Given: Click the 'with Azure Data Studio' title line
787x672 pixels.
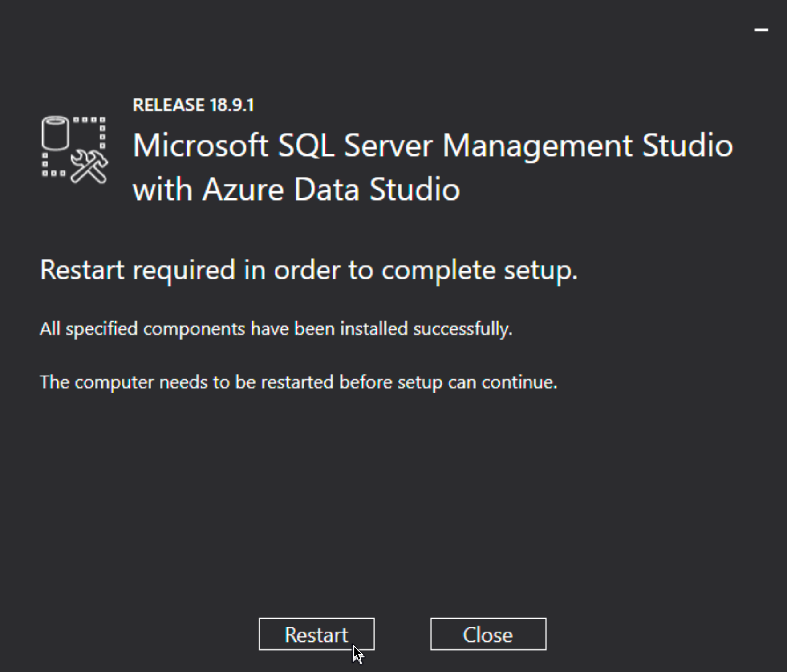Looking at the screenshot, I should point(296,190).
